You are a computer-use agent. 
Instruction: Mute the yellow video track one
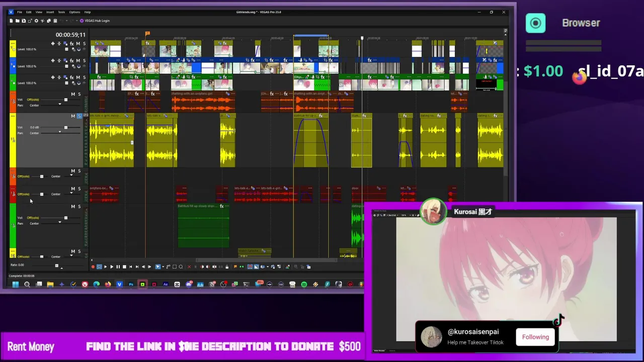(x=78, y=43)
